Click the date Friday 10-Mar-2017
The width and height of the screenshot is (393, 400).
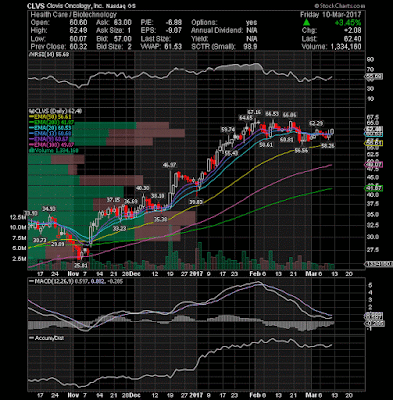point(331,15)
